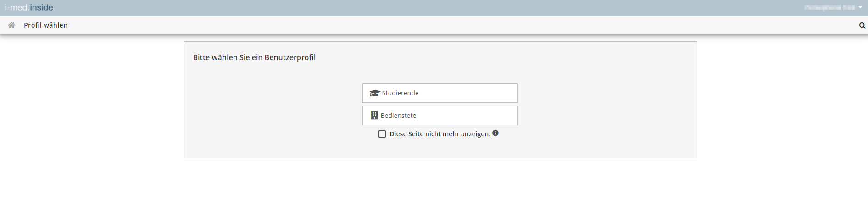
Task: Show info tooltip next to checkbox
Action: click(495, 133)
